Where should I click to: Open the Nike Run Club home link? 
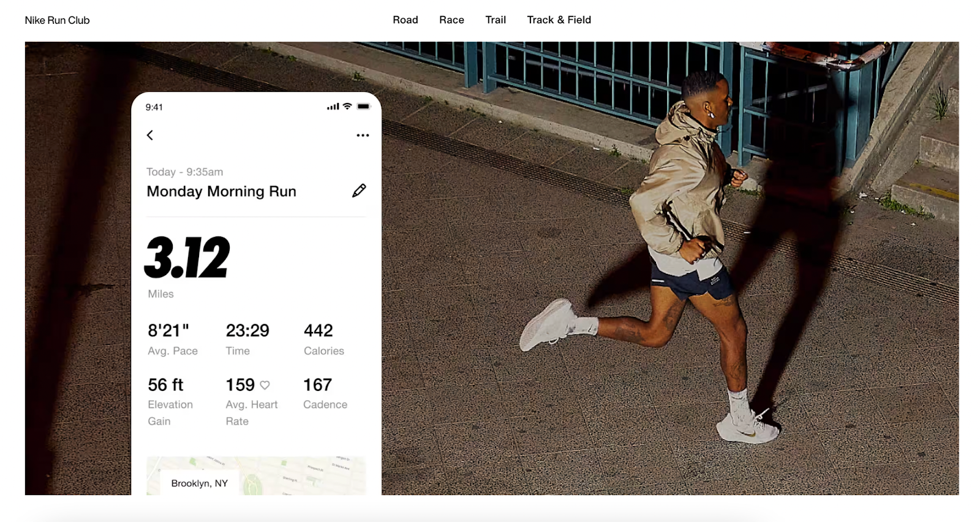[57, 20]
